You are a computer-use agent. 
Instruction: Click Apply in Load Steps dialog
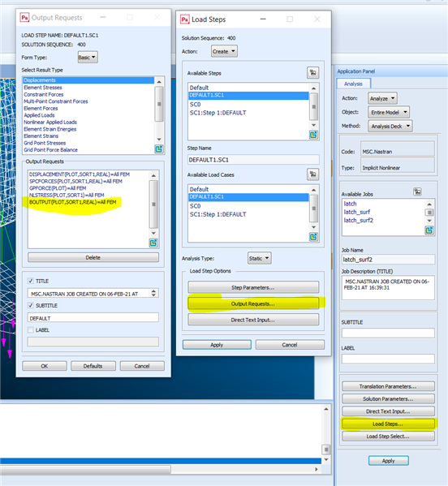coord(217,345)
